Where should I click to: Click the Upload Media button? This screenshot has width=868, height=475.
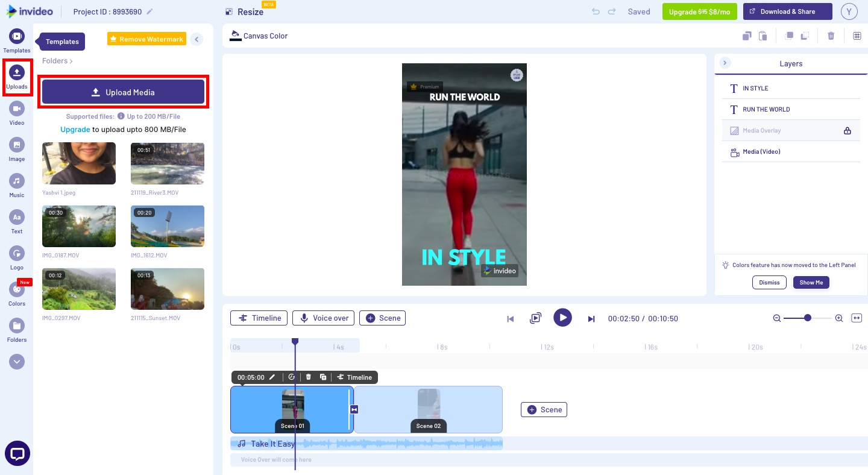click(124, 92)
